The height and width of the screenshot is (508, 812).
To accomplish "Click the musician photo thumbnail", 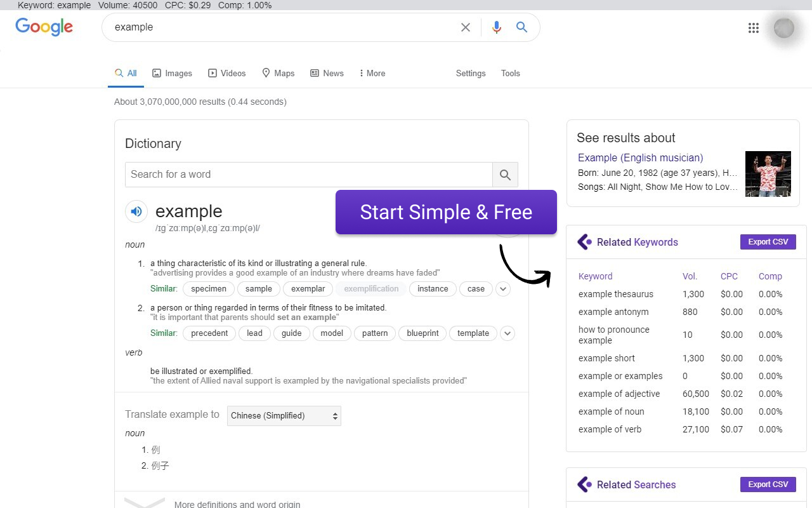I will tap(768, 173).
